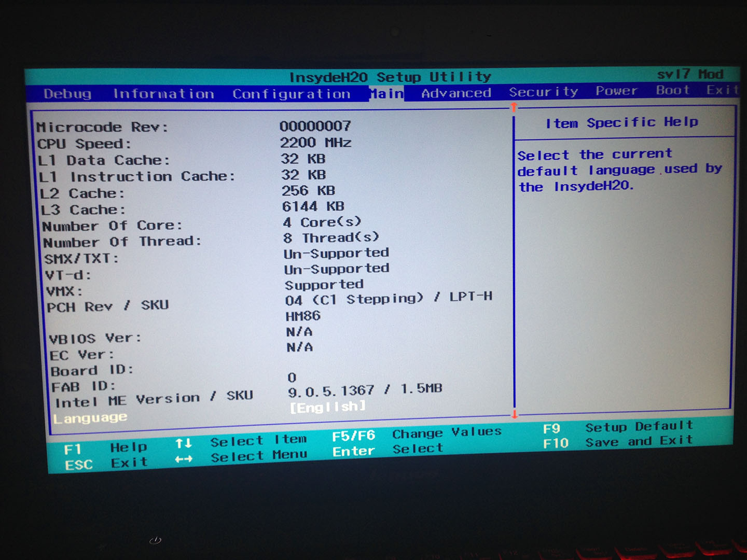This screenshot has height=560, width=747.
Task: Click the CPU Speed label
Action: coord(84,144)
